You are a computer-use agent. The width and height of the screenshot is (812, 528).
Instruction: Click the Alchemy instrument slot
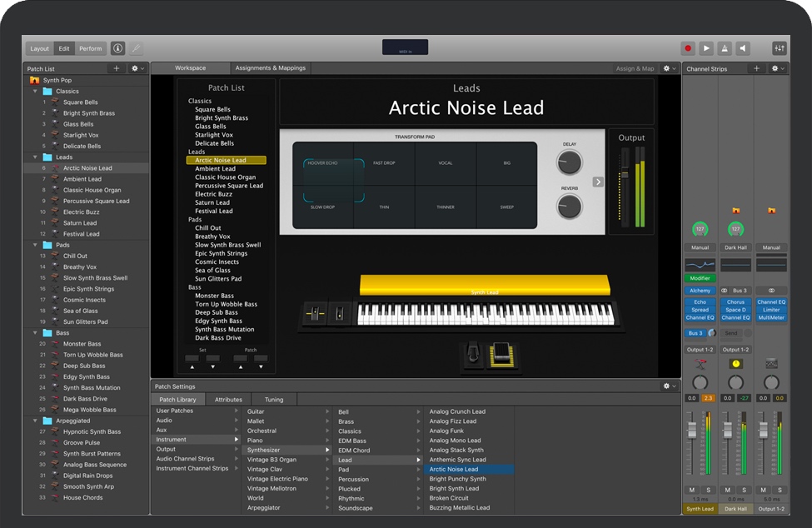[700, 291]
